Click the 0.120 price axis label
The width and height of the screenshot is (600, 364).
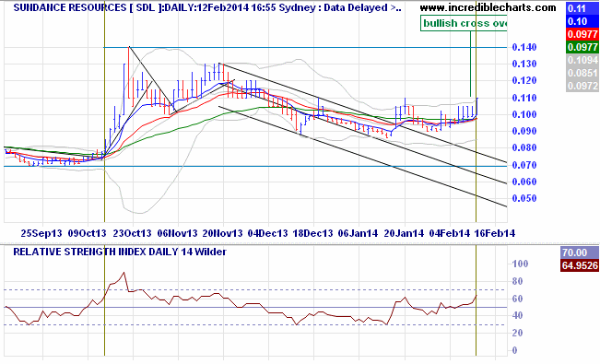click(524, 81)
